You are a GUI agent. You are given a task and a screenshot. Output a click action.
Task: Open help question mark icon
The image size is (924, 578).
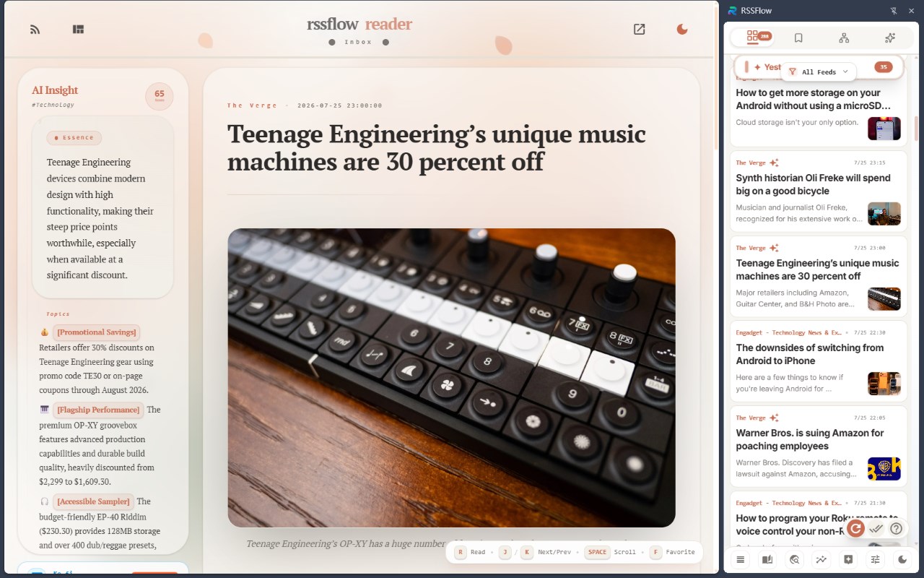896,528
